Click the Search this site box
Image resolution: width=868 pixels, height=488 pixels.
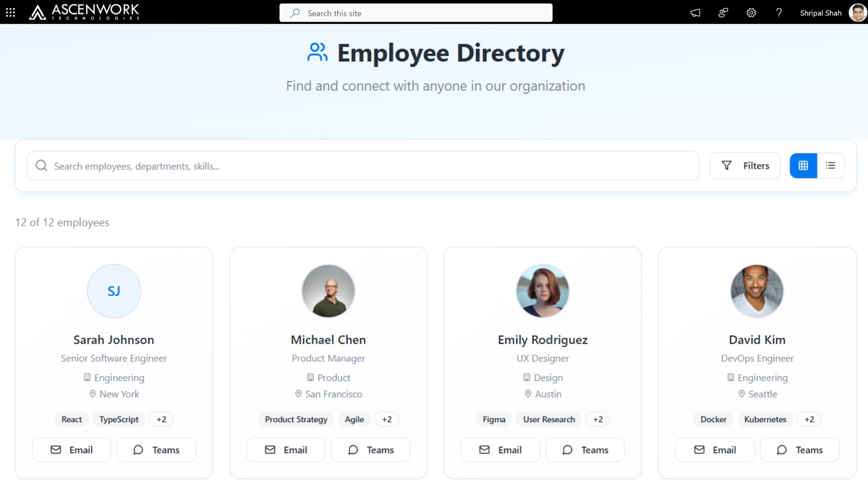click(x=416, y=13)
